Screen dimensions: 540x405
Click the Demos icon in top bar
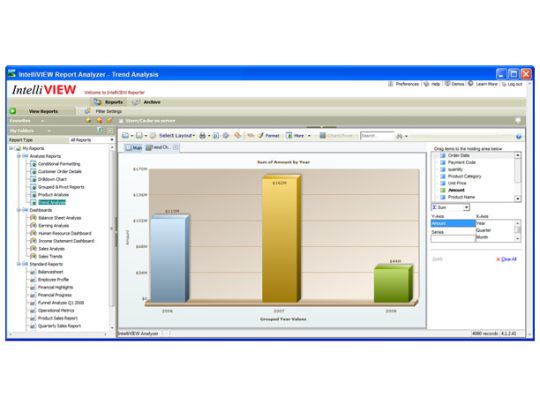[x=447, y=84]
